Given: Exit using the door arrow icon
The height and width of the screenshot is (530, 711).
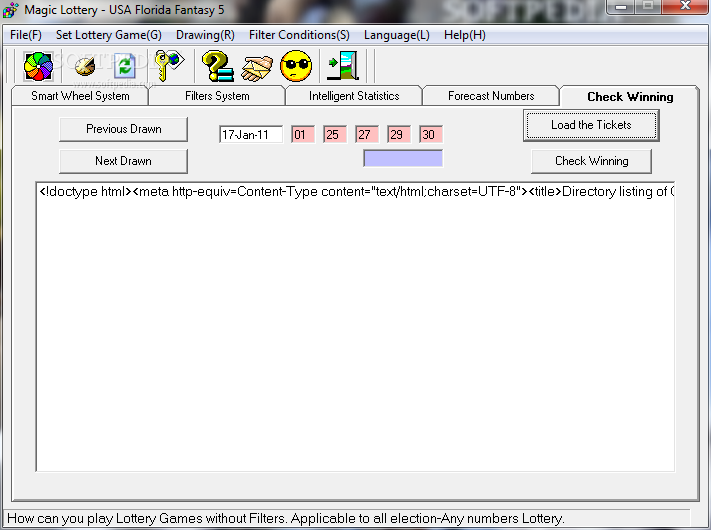Looking at the screenshot, I should (x=343, y=66).
